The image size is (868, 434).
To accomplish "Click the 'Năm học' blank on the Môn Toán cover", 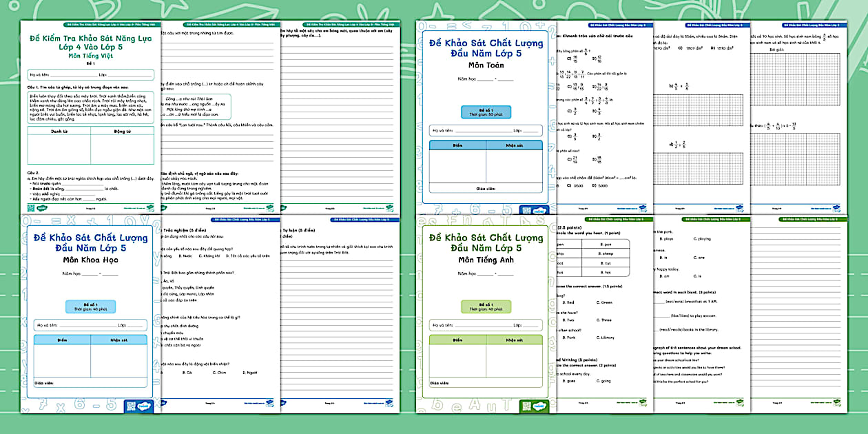I will 486,79.
